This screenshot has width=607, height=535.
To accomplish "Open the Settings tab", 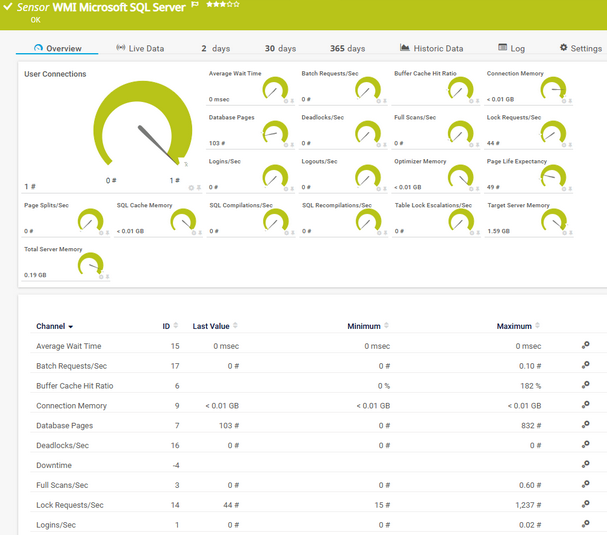I will point(581,48).
